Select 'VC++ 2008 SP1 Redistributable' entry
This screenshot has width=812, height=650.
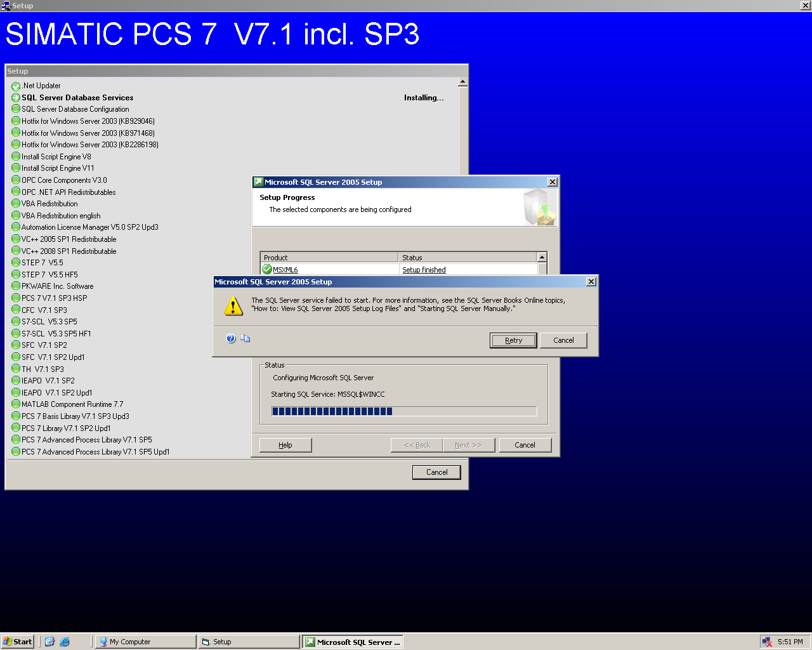tap(69, 251)
